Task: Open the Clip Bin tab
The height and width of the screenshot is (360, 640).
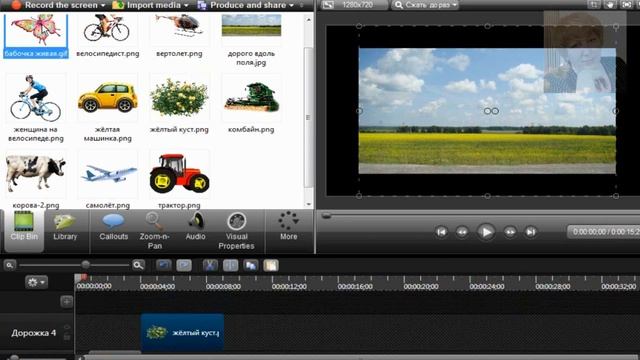Action: (x=24, y=231)
